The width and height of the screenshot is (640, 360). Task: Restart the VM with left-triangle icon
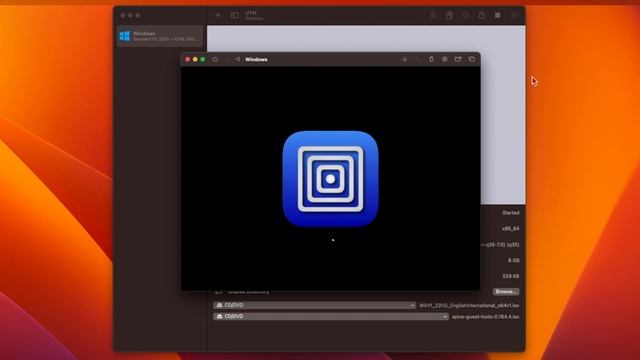238,60
